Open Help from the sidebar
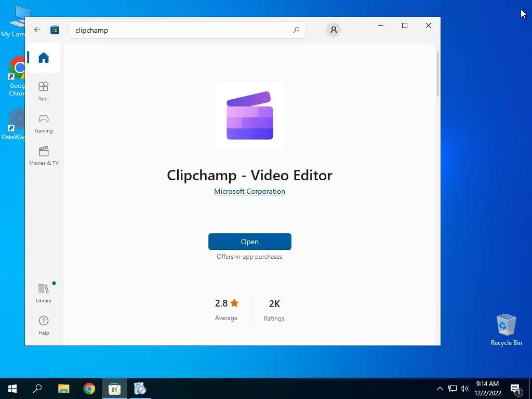 [44, 325]
